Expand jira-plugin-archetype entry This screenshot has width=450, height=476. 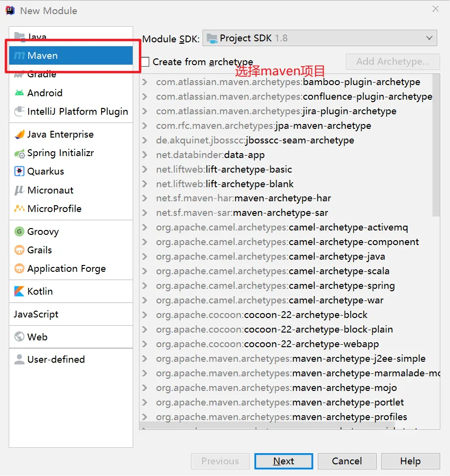(x=145, y=111)
